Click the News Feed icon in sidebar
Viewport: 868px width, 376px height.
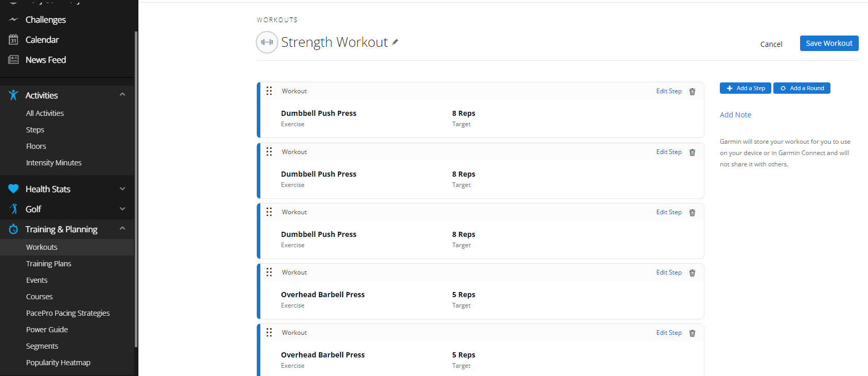pyautogui.click(x=13, y=60)
